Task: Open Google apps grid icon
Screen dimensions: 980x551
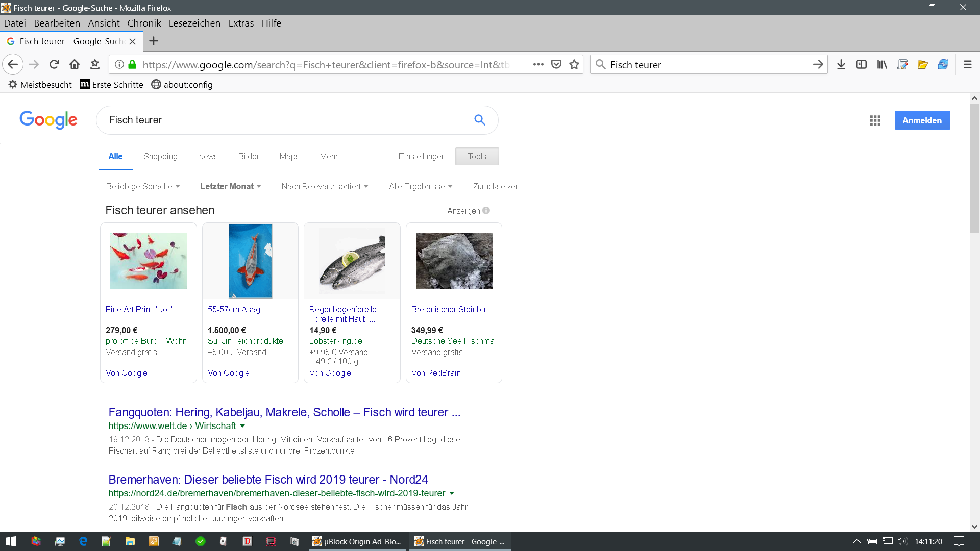Action: click(x=875, y=120)
